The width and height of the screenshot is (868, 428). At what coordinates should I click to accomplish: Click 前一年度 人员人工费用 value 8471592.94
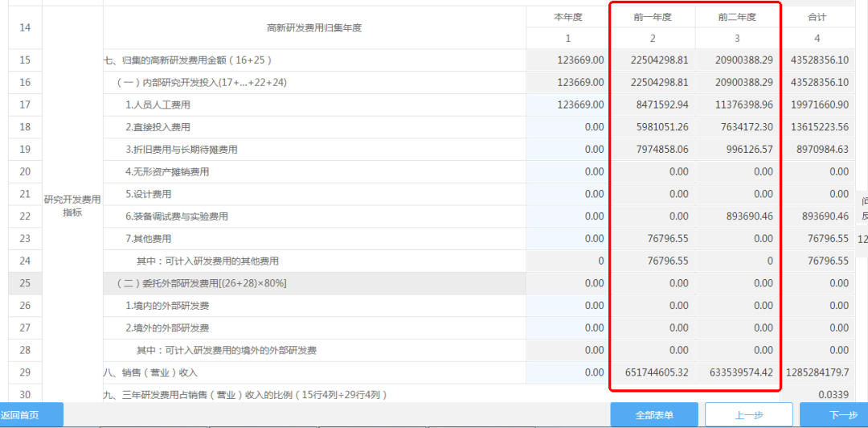pos(653,105)
